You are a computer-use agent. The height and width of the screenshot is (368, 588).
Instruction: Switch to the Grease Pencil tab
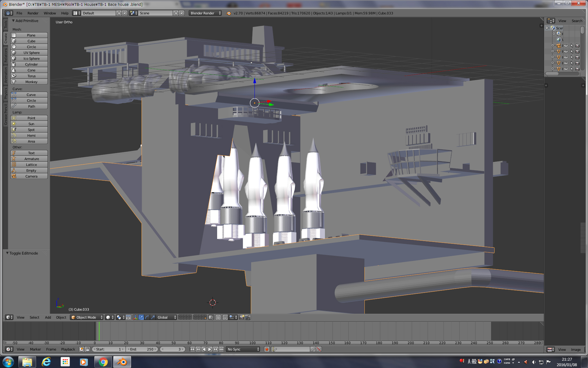pos(6,115)
